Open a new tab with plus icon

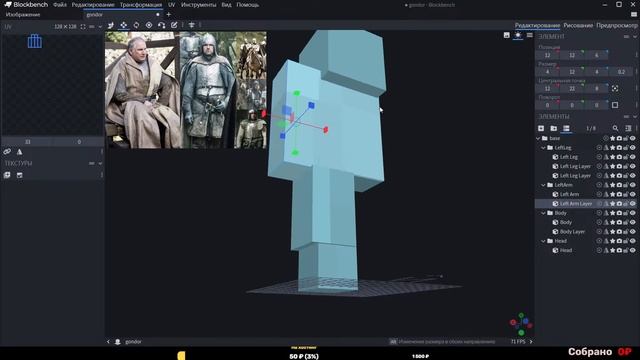tap(169, 15)
